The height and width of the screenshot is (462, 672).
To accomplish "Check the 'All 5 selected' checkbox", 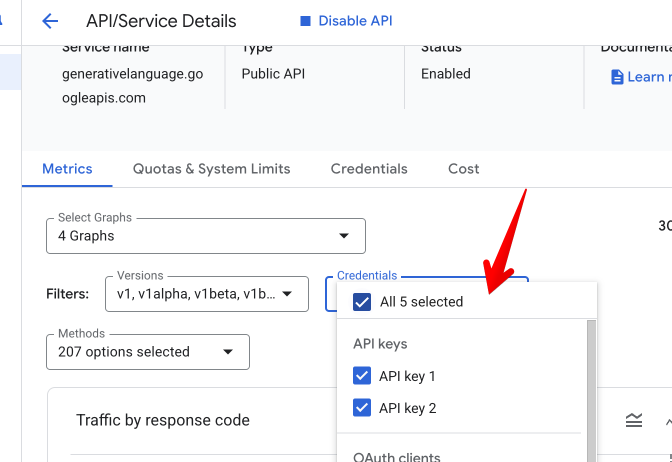I will coord(362,302).
